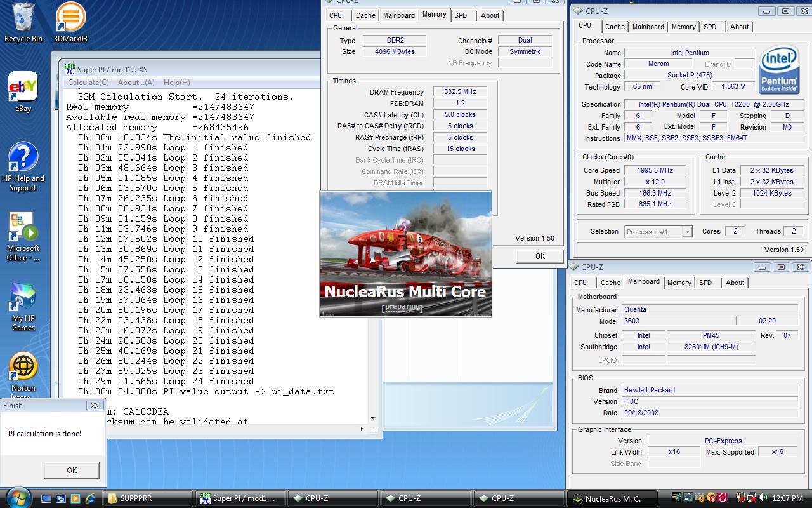Open the Recycle Bin desktop icon

[x=23, y=23]
